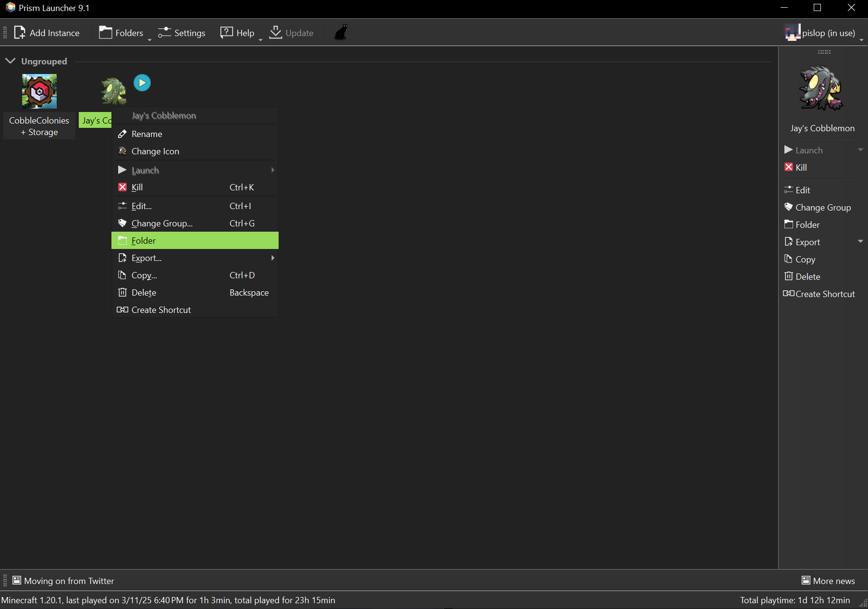Open the Settings toolbar item

click(x=182, y=33)
